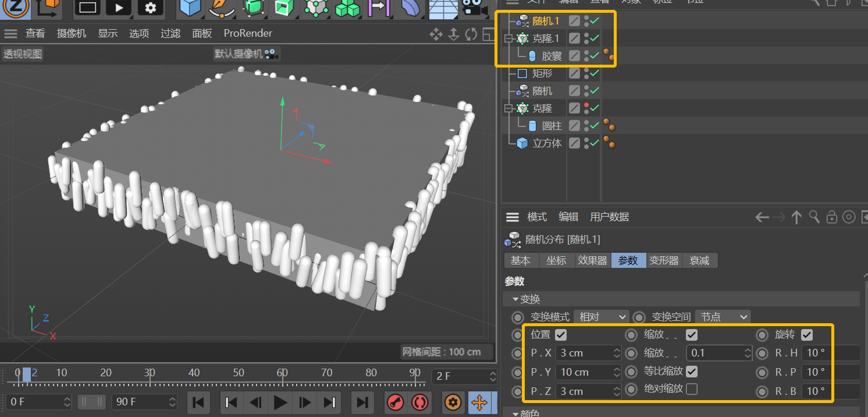Click the current frame 2 F stepper
Viewport: 868px width, 417px height.
493,376
